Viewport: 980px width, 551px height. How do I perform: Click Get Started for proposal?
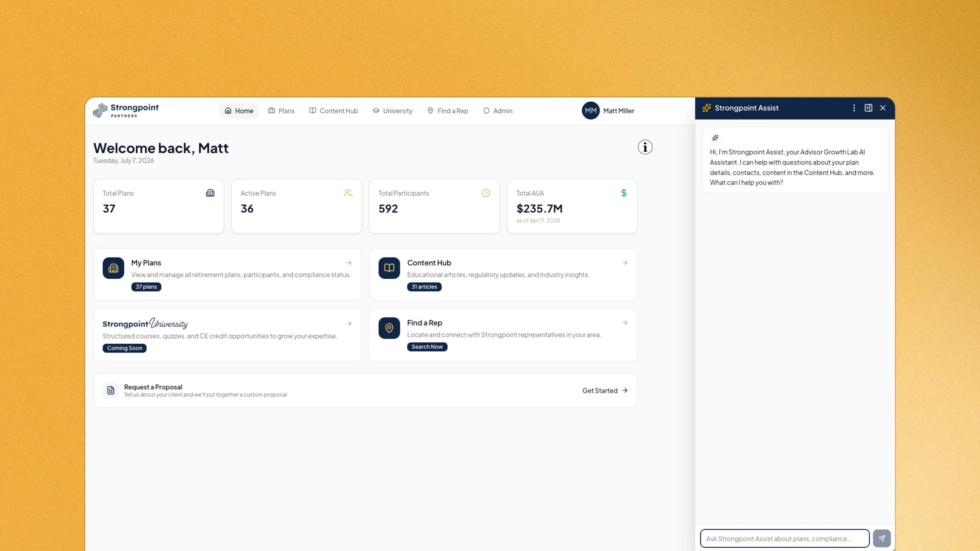[x=600, y=391]
